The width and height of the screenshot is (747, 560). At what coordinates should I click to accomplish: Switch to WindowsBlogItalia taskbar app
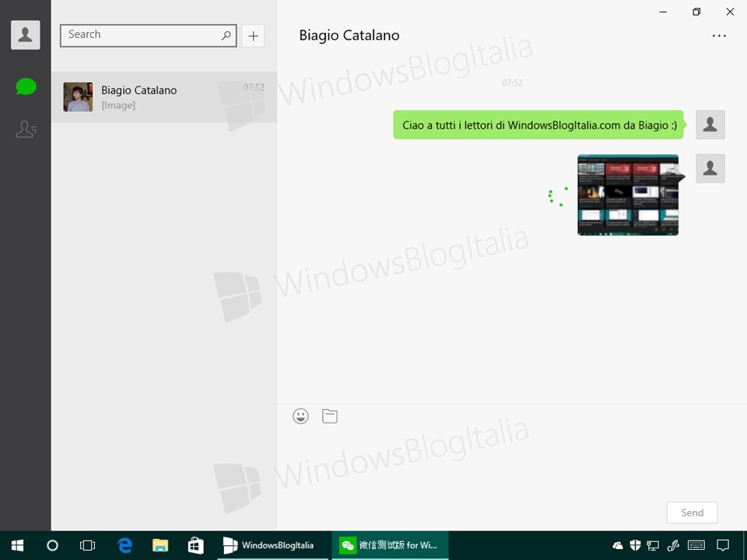click(x=272, y=545)
